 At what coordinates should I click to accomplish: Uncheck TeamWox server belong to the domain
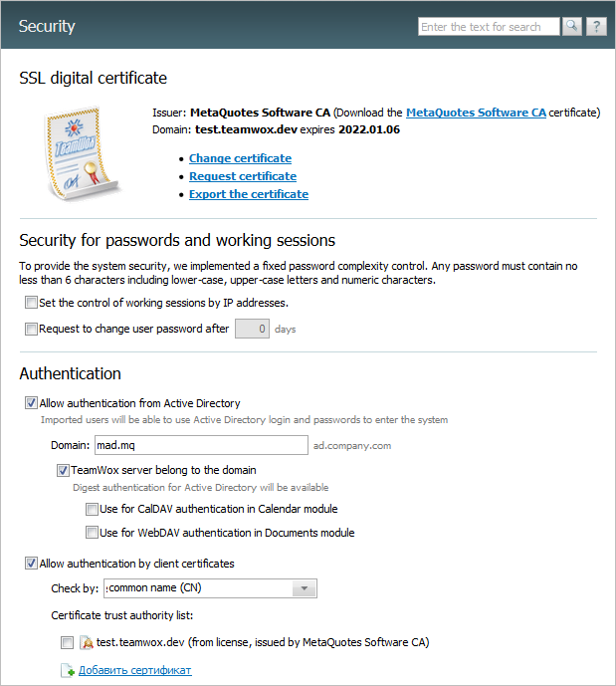pyautogui.click(x=63, y=470)
